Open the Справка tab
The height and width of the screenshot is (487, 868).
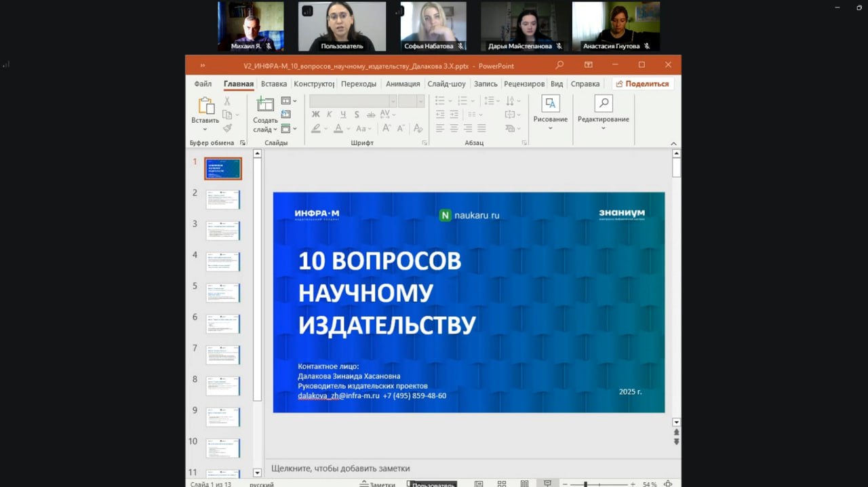click(585, 84)
